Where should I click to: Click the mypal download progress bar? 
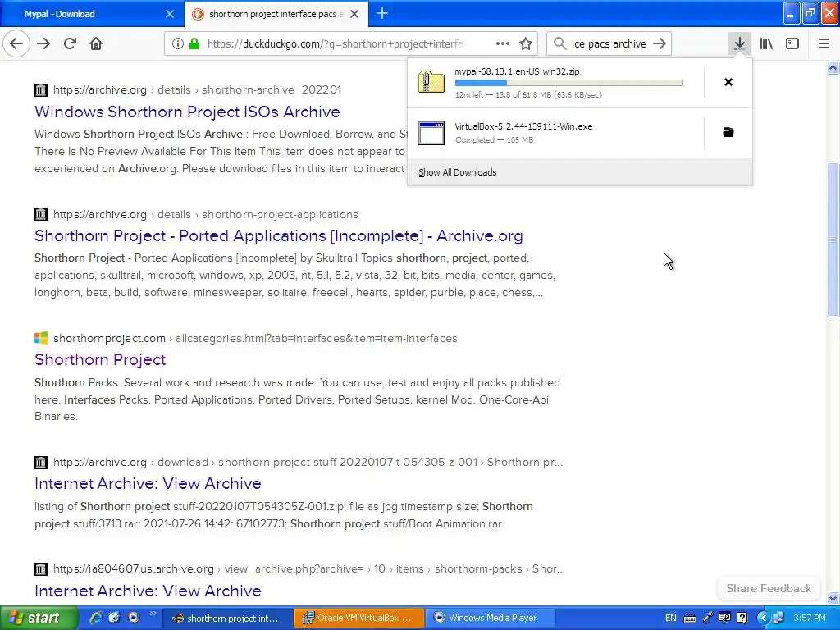point(569,83)
